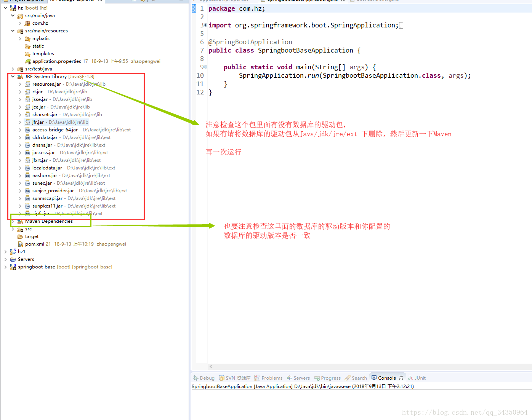Viewport: 532px width, 420px height.
Task: Open the Servers view tab
Action: tap(298, 378)
